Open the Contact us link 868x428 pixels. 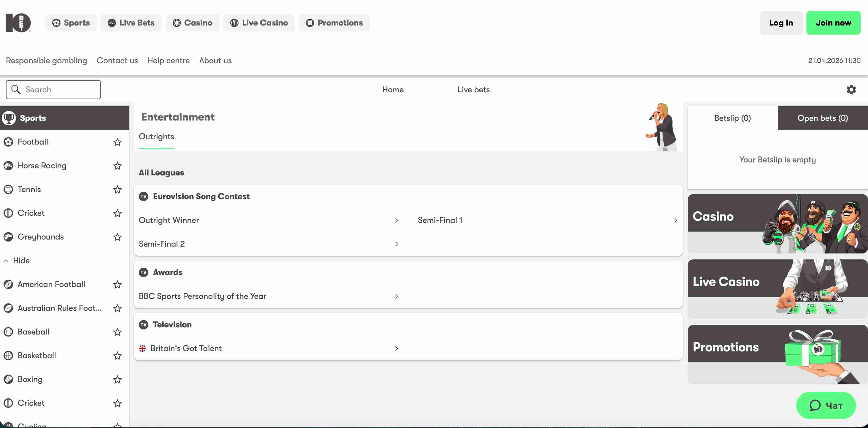click(x=117, y=61)
